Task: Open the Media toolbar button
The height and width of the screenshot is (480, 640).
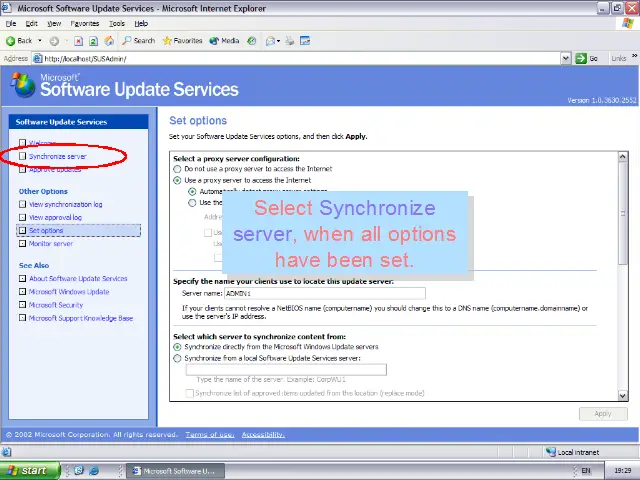Action: click(224, 41)
